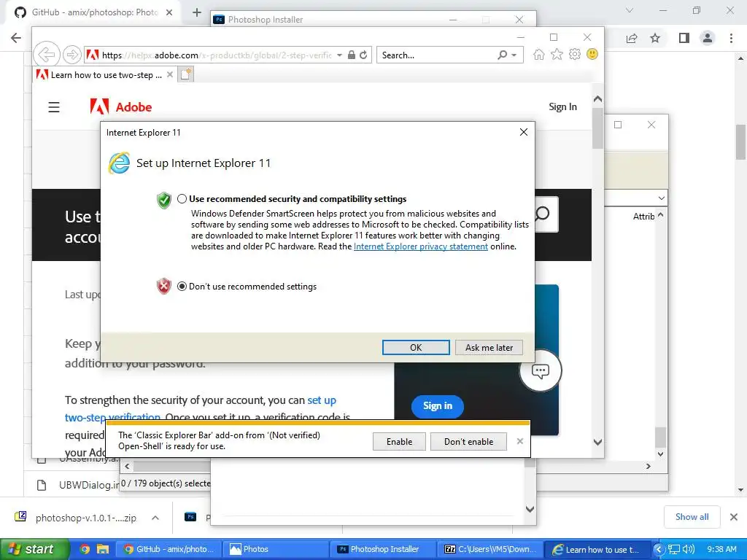This screenshot has height=560, width=747.
Task: Refresh the page in Internet Explorer
Action: 363,55
